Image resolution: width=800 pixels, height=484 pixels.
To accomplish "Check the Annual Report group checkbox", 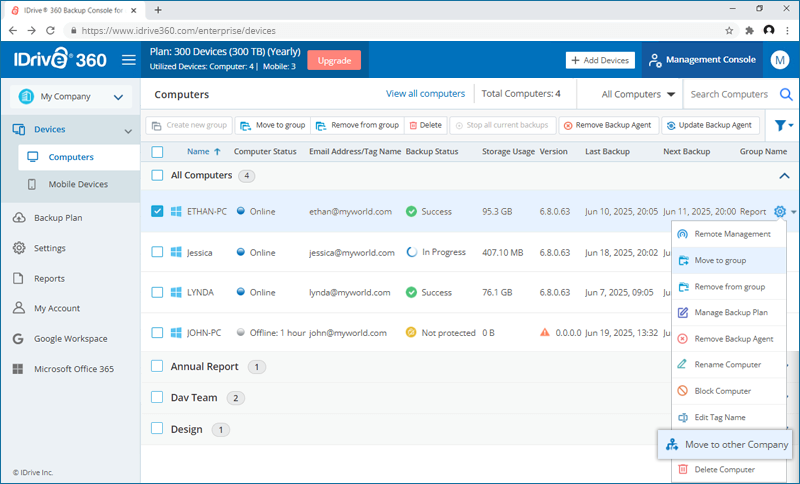I will click(x=157, y=366).
